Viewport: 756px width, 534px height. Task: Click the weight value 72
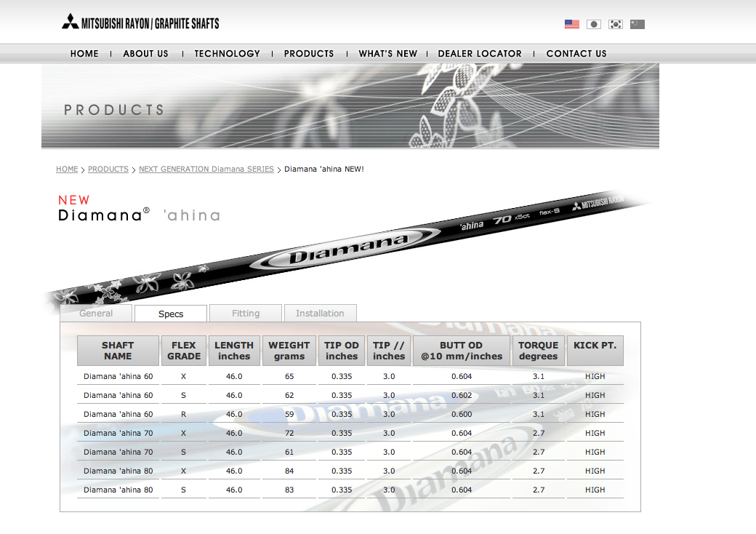tap(289, 433)
